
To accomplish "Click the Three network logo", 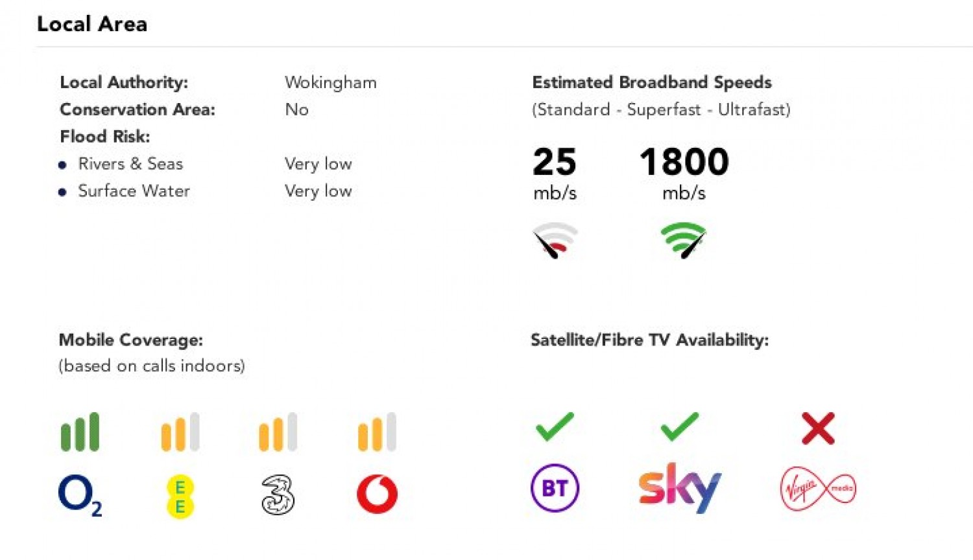I will coord(278,495).
